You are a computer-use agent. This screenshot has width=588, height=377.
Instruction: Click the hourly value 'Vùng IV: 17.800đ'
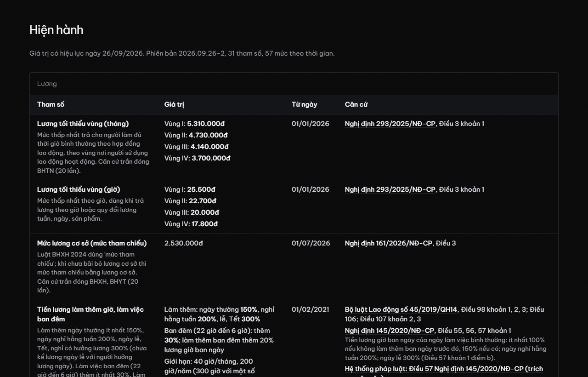pos(191,224)
